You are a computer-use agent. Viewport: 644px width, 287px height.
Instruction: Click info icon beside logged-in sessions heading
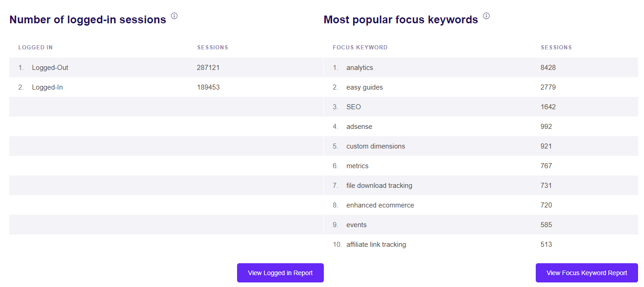coord(174,16)
